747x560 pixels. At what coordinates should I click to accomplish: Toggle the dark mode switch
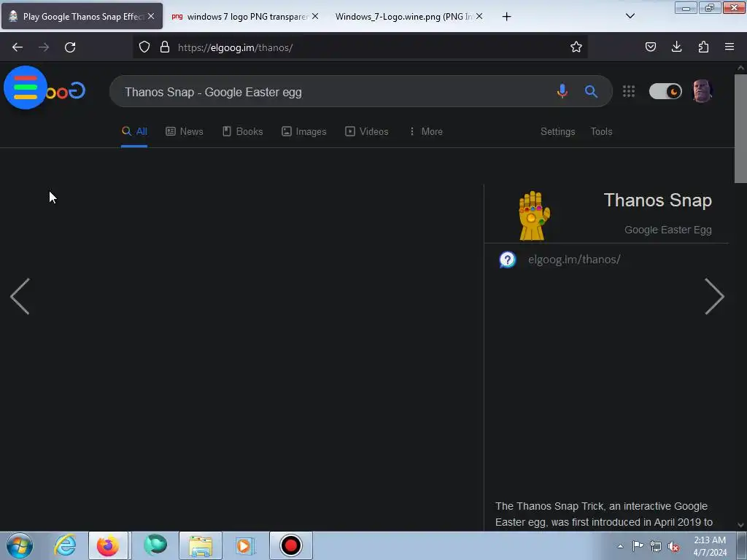tap(665, 91)
